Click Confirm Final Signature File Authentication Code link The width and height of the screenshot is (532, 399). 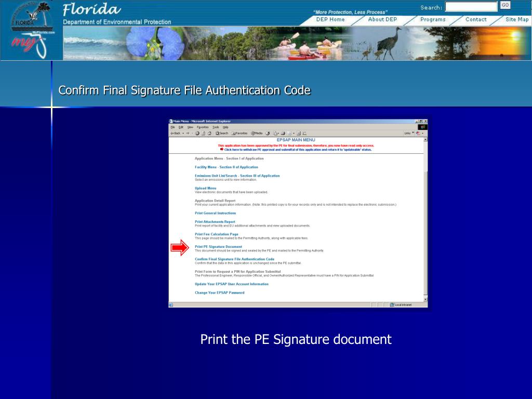coord(234,259)
